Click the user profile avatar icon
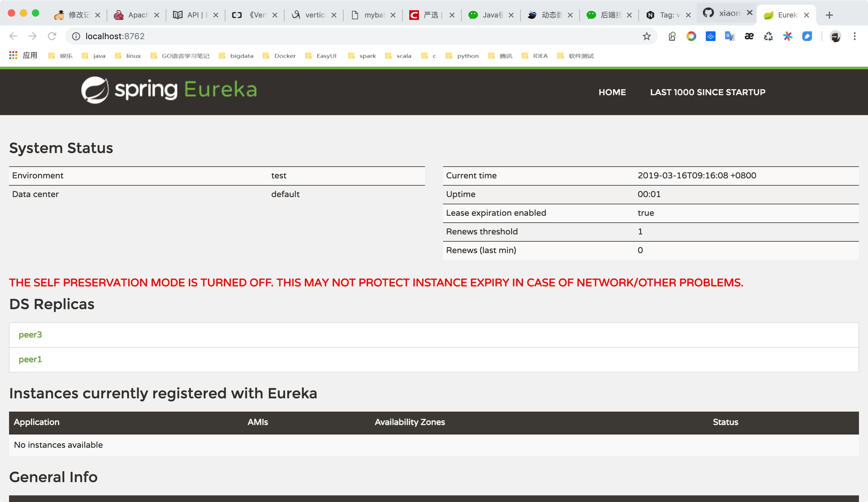The height and width of the screenshot is (502, 868). (835, 36)
